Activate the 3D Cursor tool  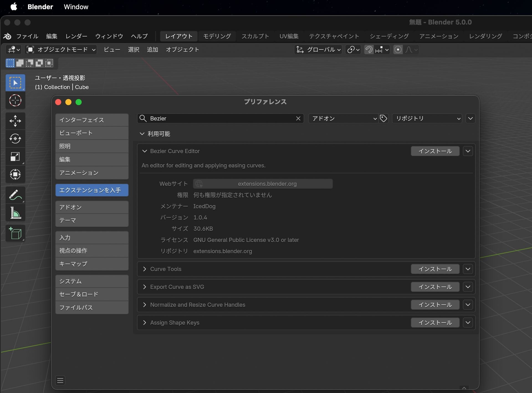point(15,100)
